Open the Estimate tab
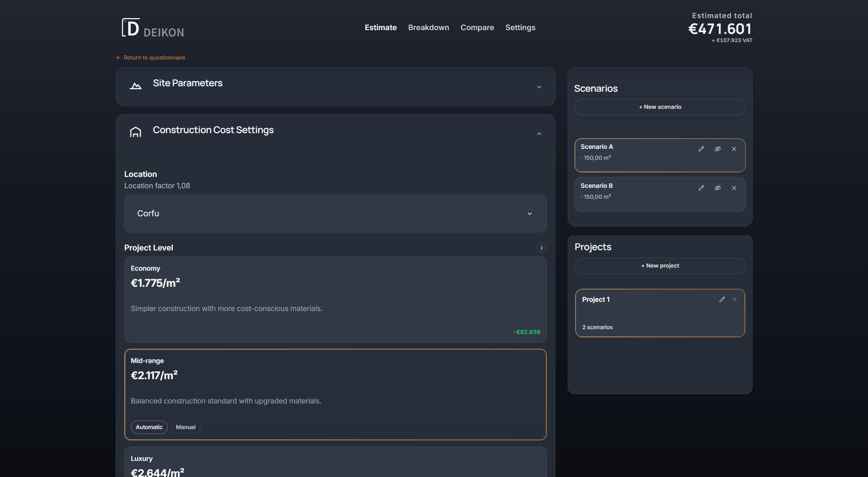868x477 pixels. tap(380, 27)
